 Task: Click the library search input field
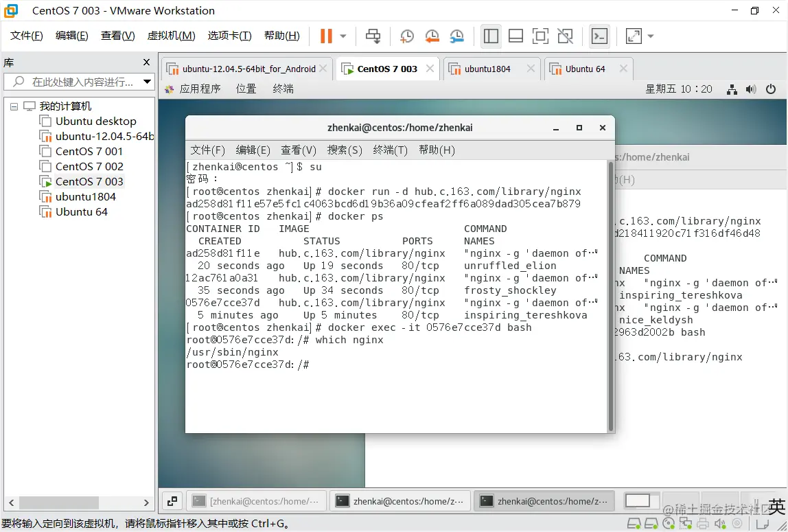click(x=73, y=82)
